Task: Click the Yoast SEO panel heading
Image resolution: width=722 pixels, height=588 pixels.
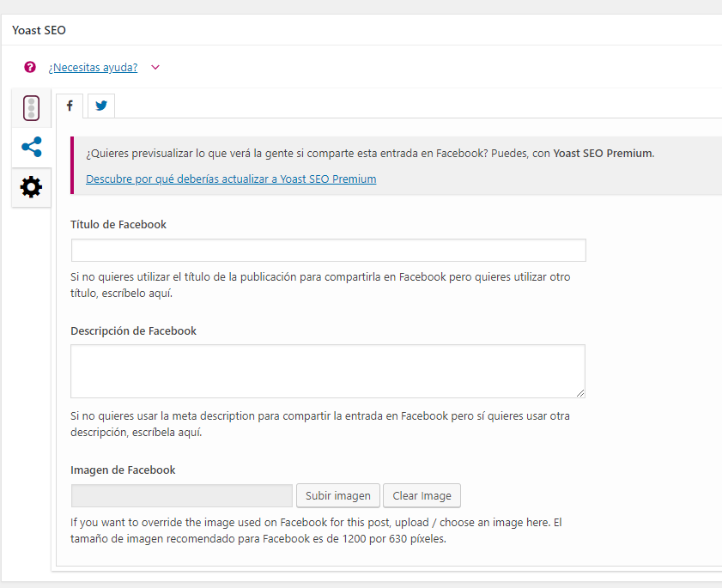Action: 39,30
